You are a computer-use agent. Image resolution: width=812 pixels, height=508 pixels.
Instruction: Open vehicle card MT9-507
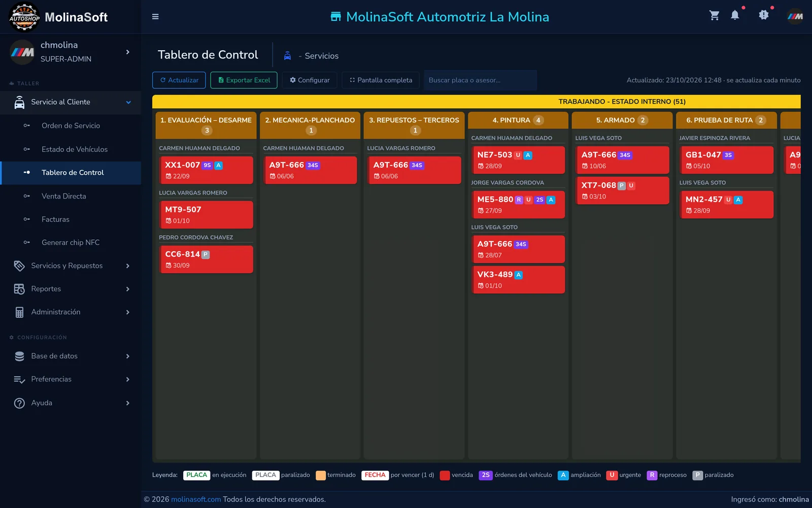[206, 215]
